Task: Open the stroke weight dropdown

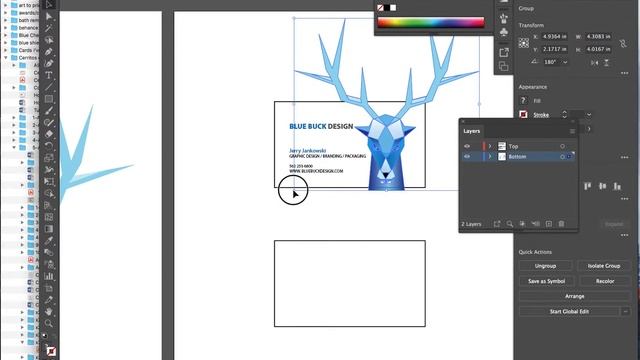Action: click(589, 115)
